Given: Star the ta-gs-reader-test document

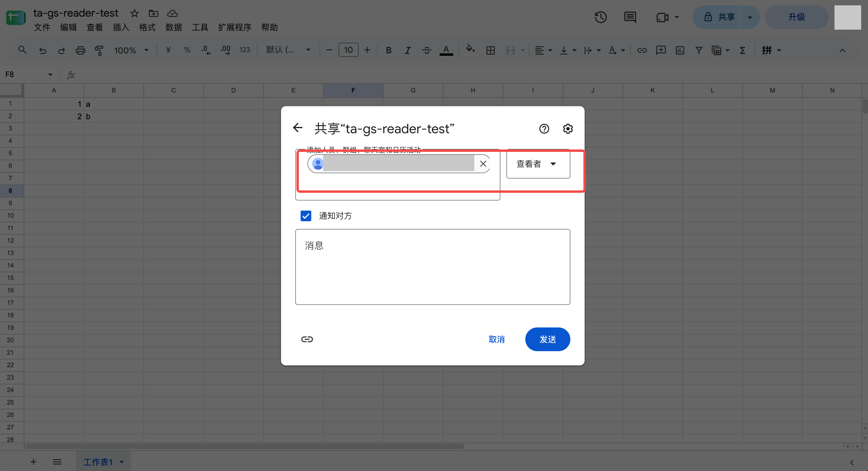Looking at the screenshot, I should coord(135,13).
